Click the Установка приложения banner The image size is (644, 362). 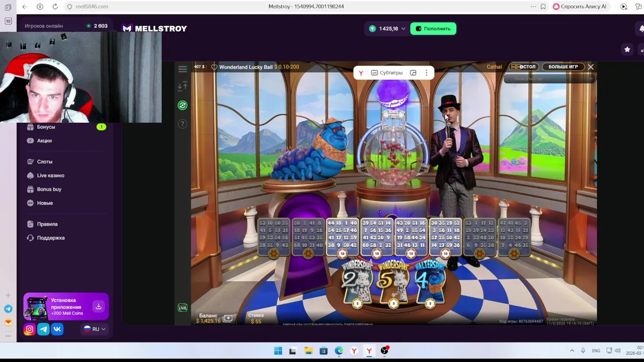66,307
